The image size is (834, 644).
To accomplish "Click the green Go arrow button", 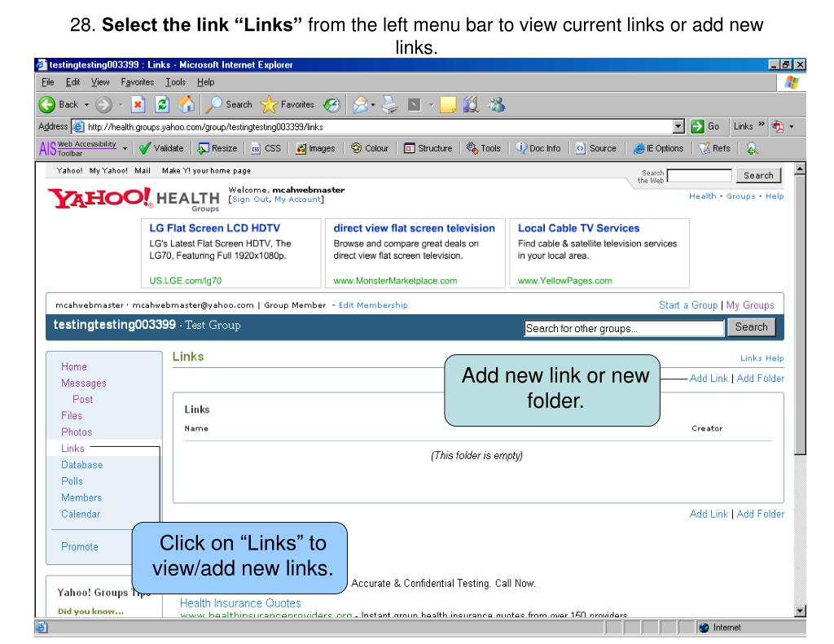I will point(697,126).
